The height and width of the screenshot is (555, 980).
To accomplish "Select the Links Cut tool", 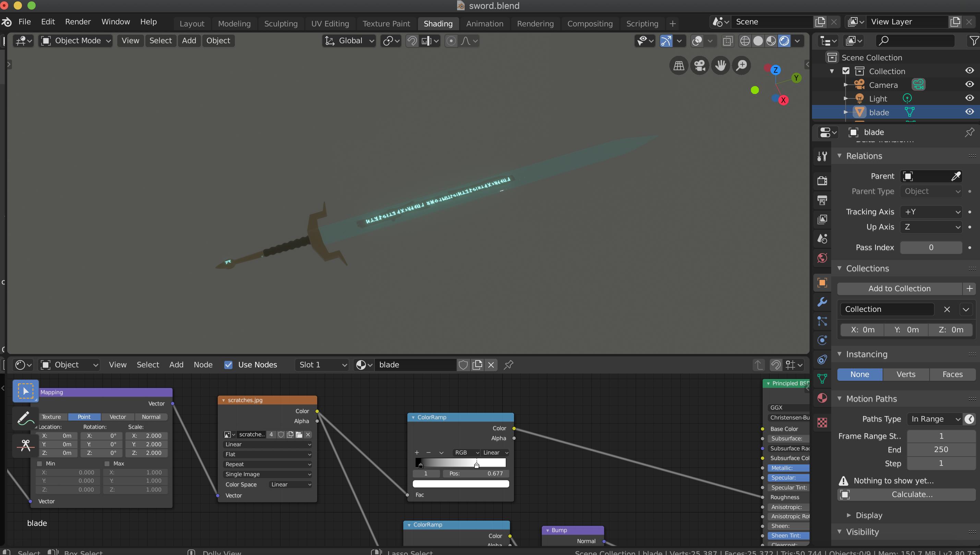I will 25,445.
